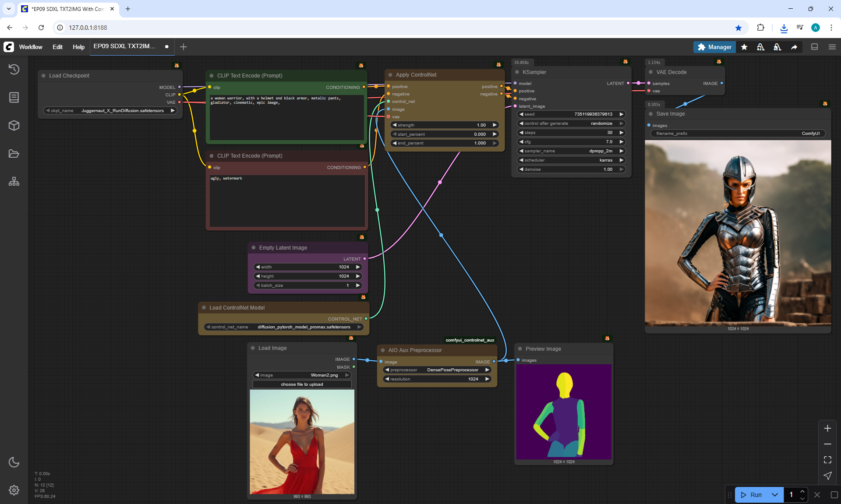Toggle Load Checkpoint node collapse dot
The image size is (841, 504).
[x=44, y=76]
